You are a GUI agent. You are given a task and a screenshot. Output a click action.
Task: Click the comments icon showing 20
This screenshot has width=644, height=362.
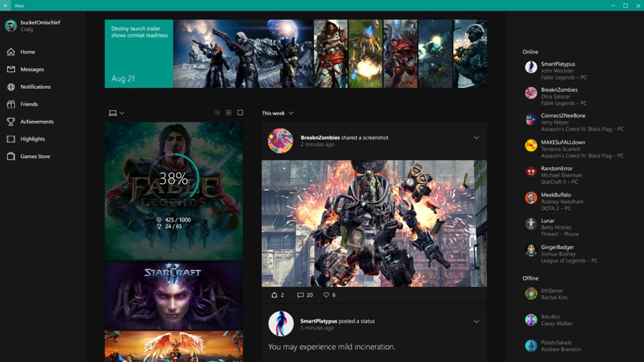click(x=301, y=295)
